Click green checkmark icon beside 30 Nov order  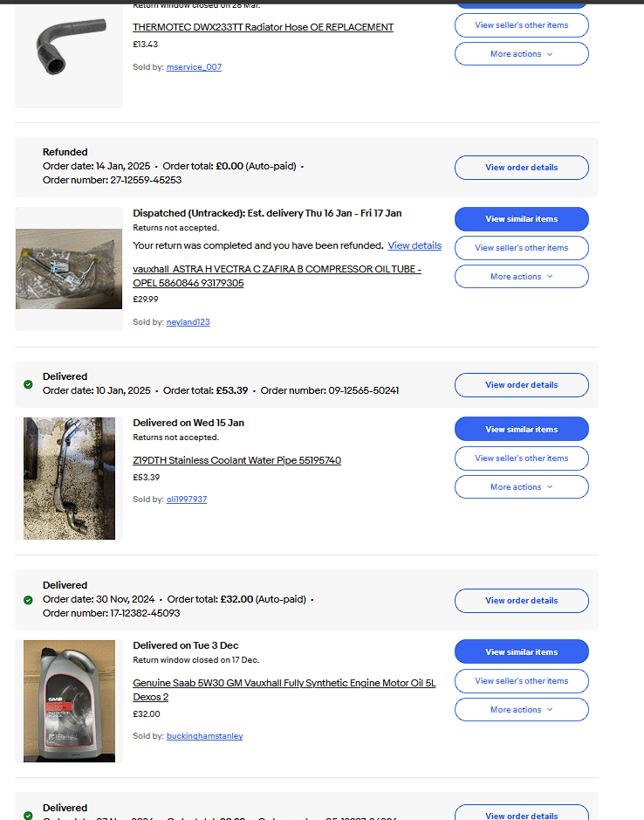click(28, 600)
